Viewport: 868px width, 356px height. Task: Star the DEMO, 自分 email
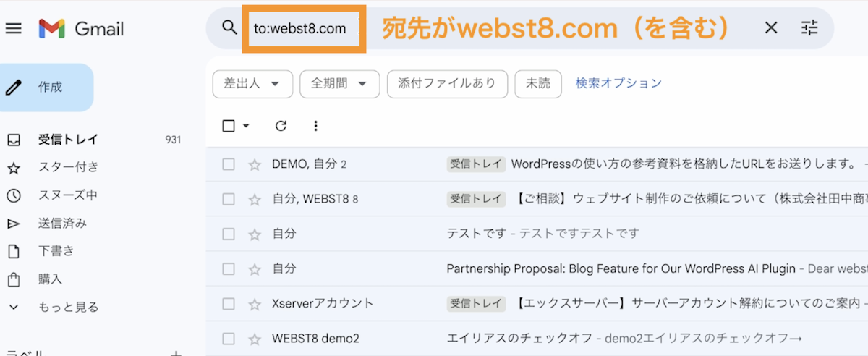pos(254,164)
